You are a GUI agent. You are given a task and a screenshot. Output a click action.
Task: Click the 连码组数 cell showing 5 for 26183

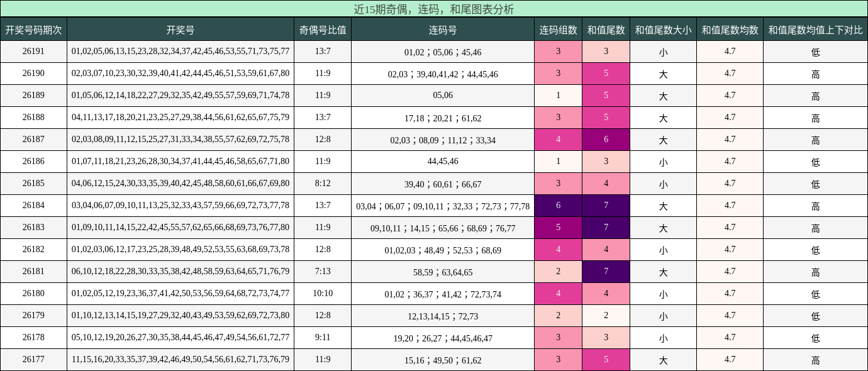[559, 228]
